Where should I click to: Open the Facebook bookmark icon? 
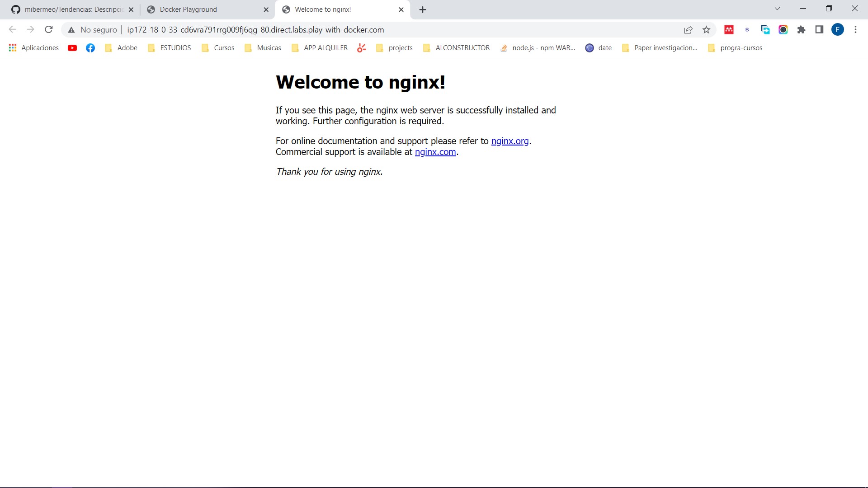tap(90, 48)
